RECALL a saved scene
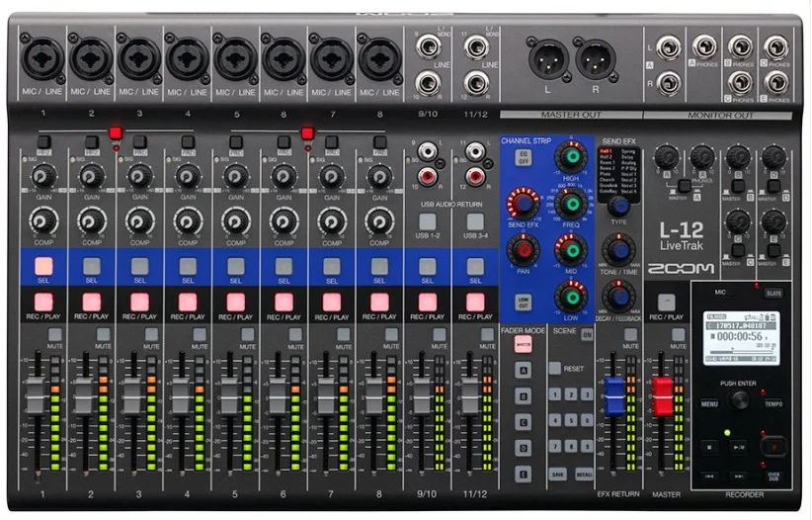This screenshot has height=520, width=812. tap(584, 475)
